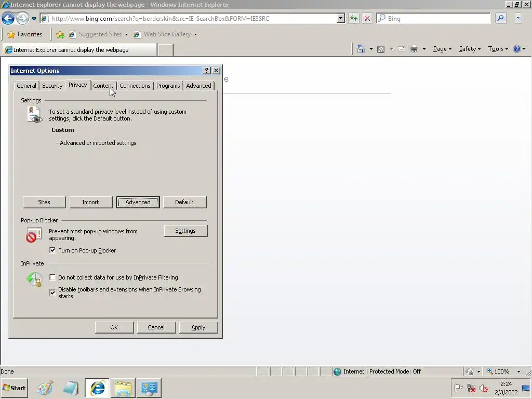This screenshot has height=399, width=532.
Task: Expand the Help menu dropdown arrow
Action: click(524, 49)
